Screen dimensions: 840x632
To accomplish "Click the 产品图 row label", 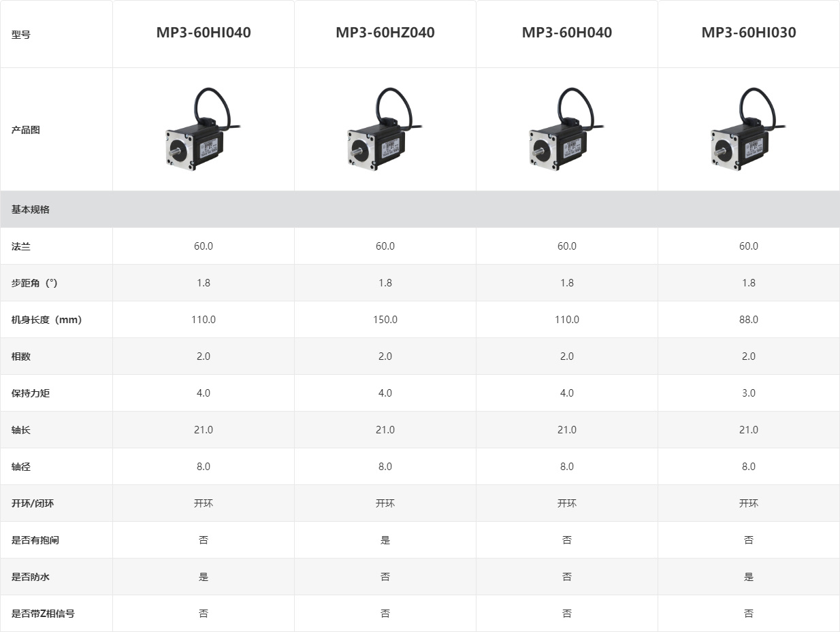I will pyautogui.click(x=26, y=130).
